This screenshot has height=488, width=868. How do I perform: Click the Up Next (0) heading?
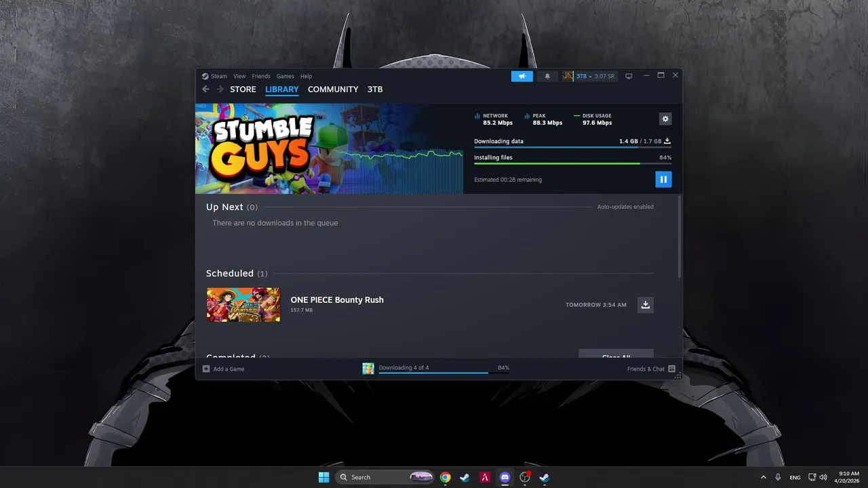tap(232, 207)
